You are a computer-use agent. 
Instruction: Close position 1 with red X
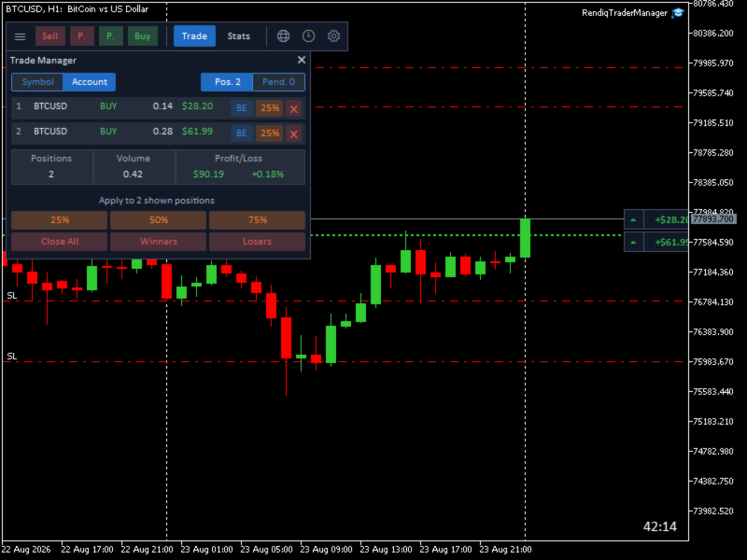pyautogui.click(x=294, y=108)
